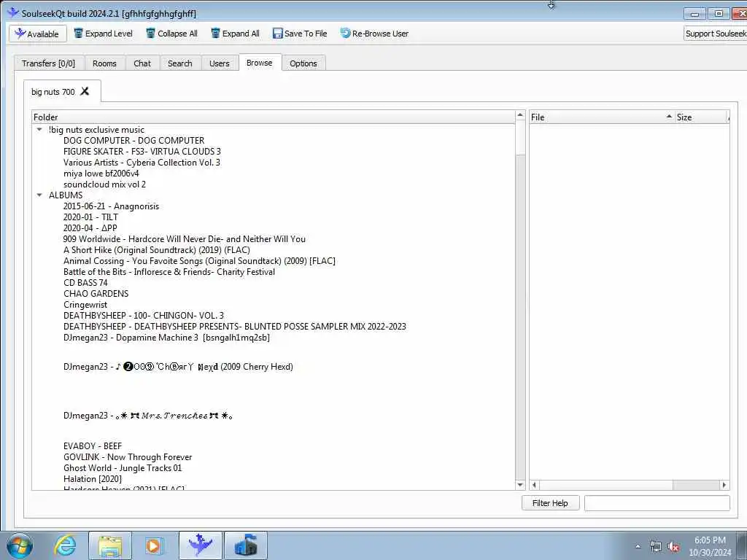Collapse the !big nuts exclusive music folder
Image resolution: width=747 pixels, height=560 pixels.
(x=39, y=130)
